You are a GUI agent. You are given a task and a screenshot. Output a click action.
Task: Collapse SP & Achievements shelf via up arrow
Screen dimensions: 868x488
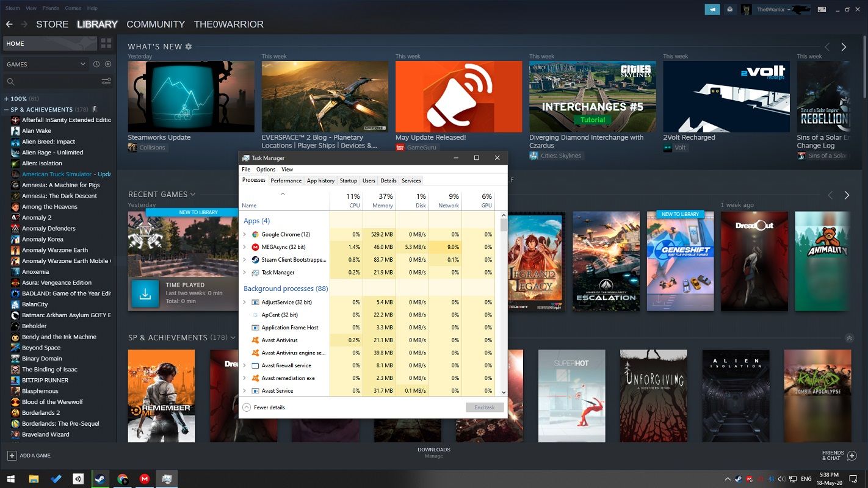[x=848, y=338]
